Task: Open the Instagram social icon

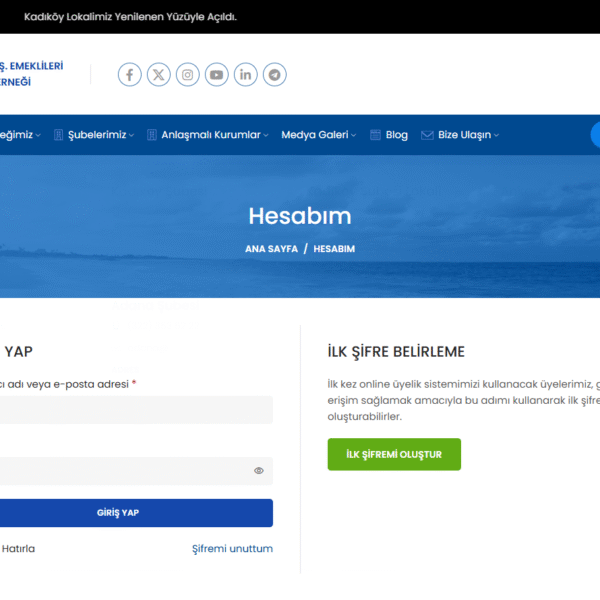Action: click(x=188, y=75)
